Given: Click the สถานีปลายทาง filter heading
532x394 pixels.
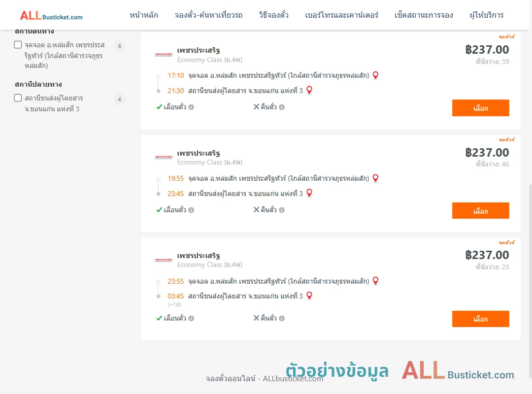Looking at the screenshot, I should [x=38, y=84].
